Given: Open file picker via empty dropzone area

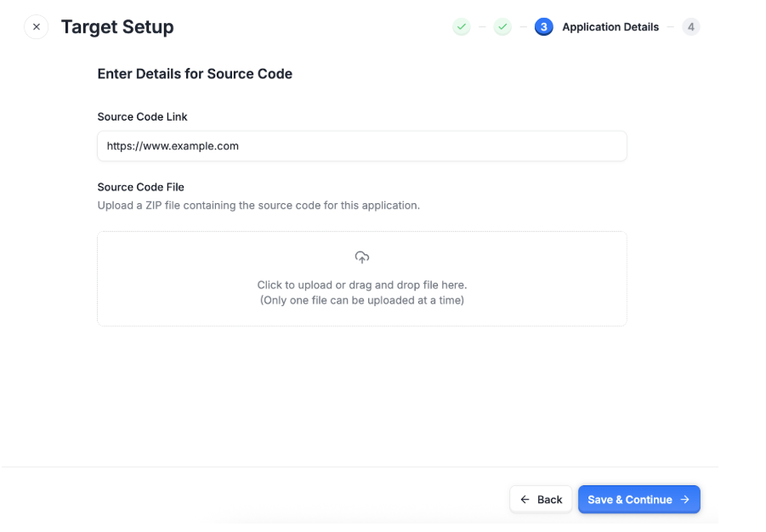Looking at the screenshot, I should pyautogui.click(x=362, y=279).
